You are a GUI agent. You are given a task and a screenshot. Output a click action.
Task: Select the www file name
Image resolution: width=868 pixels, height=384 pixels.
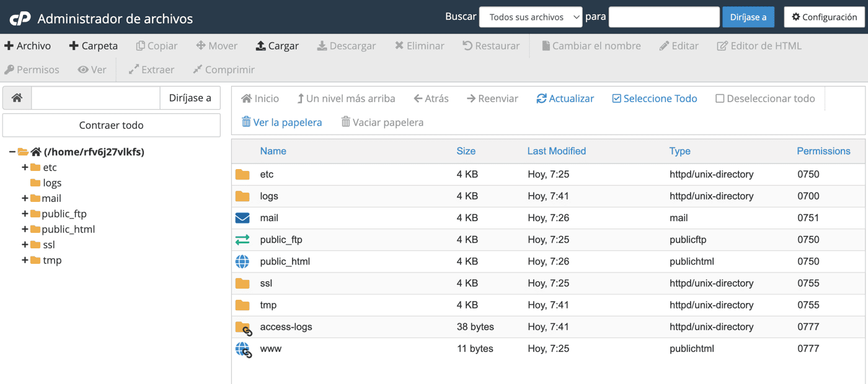click(x=270, y=349)
